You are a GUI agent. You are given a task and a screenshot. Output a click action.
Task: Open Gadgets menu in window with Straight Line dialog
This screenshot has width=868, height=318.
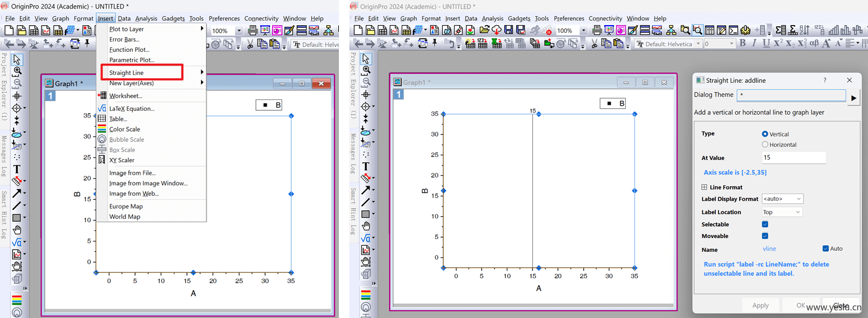[519, 18]
